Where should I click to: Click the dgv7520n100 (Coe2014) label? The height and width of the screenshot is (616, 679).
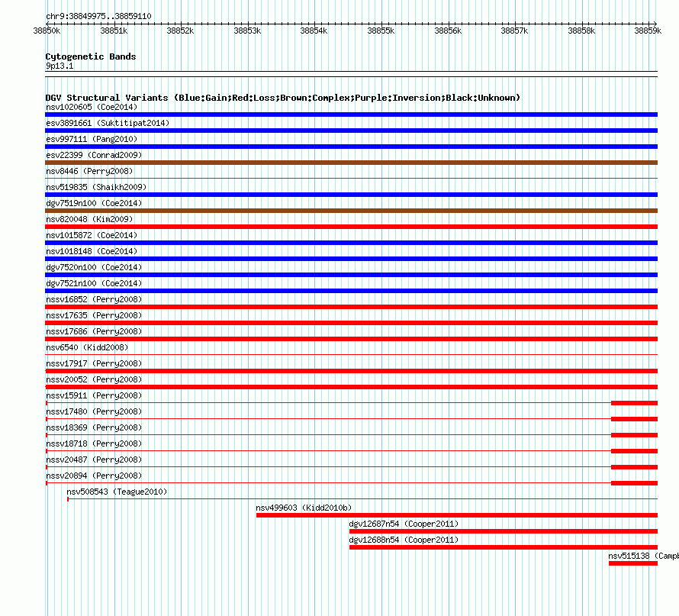[94, 267]
